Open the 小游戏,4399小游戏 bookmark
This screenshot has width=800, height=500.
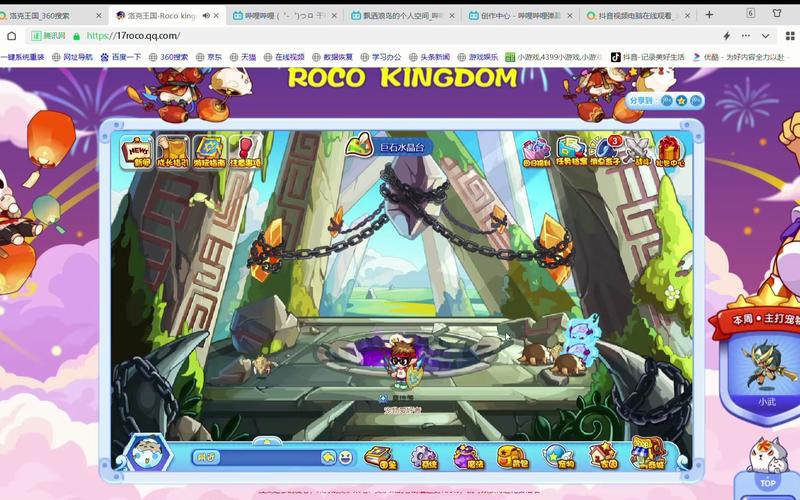pyautogui.click(x=554, y=57)
